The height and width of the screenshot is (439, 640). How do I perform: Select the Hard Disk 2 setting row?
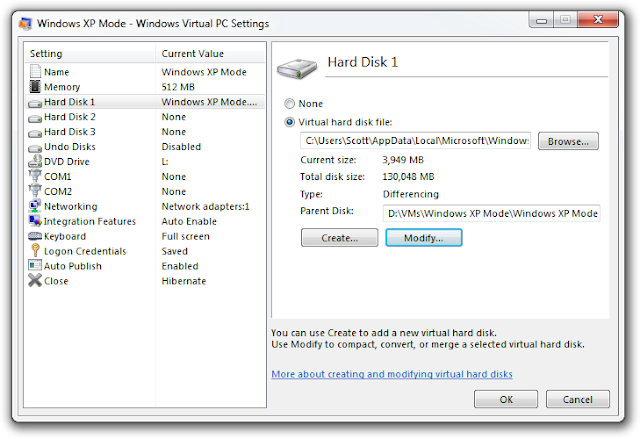tap(145, 117)
